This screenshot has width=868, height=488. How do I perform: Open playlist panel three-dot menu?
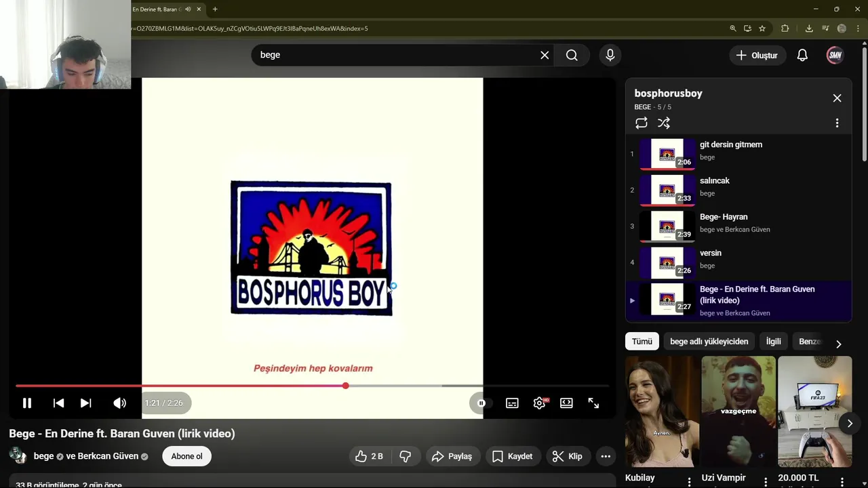pos(837,123)
